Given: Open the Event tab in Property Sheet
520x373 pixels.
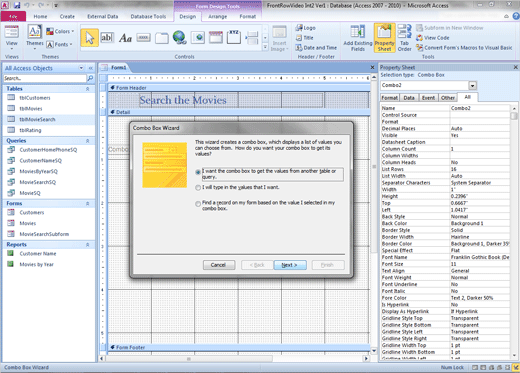Looking at the screenshot, I should [428, 98].
